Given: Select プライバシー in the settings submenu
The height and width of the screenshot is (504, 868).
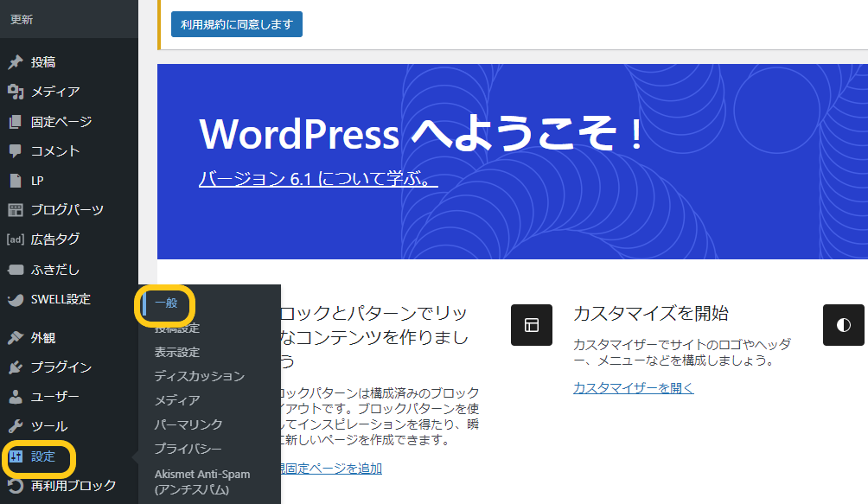Looking at the screenshot, I should click(188, 449).
